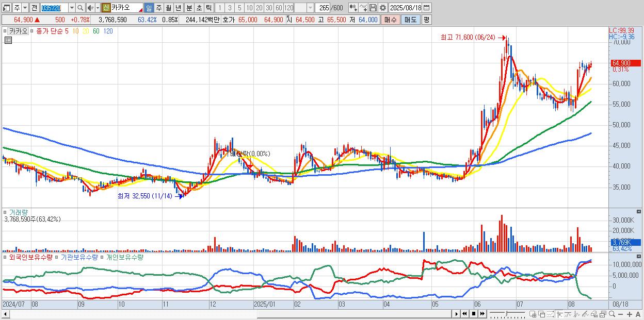This screenshot has height=320, width=644.
Task: Click the chart layout icon at top-left corner
Action: (7, 8)
